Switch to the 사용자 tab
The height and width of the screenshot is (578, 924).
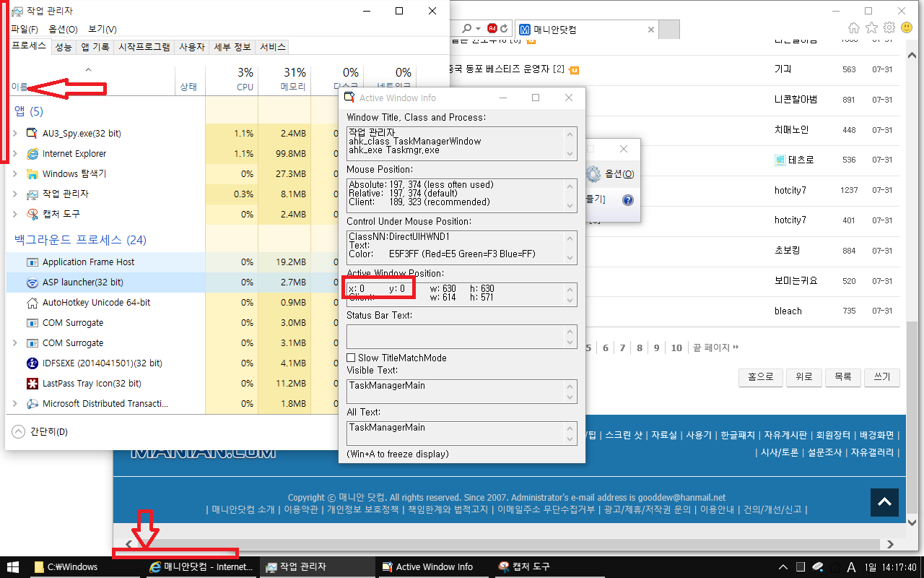click(192, 47)
